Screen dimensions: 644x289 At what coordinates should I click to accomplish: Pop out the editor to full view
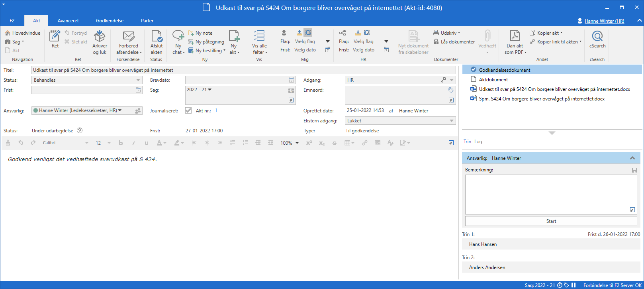(451, 143)
